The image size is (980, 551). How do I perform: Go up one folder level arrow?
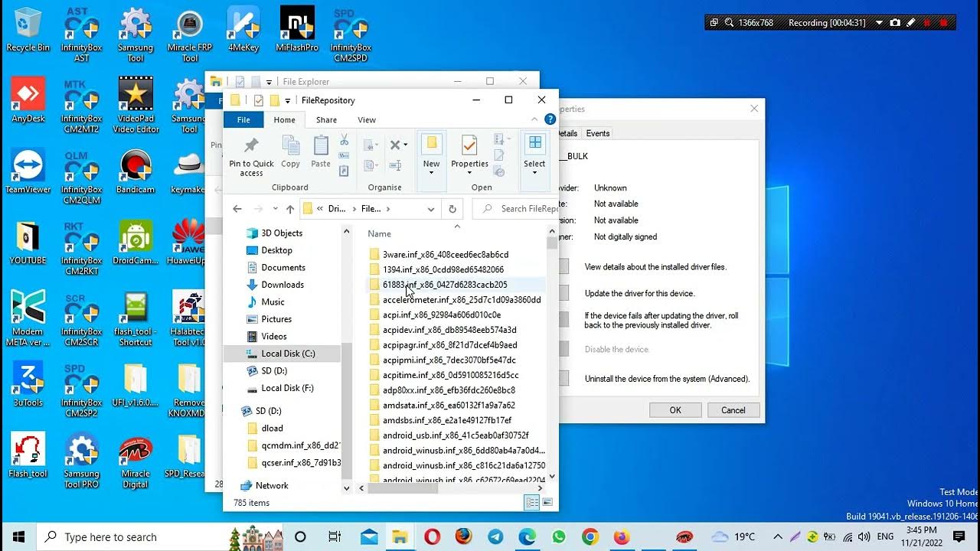[x=290, y=209]
